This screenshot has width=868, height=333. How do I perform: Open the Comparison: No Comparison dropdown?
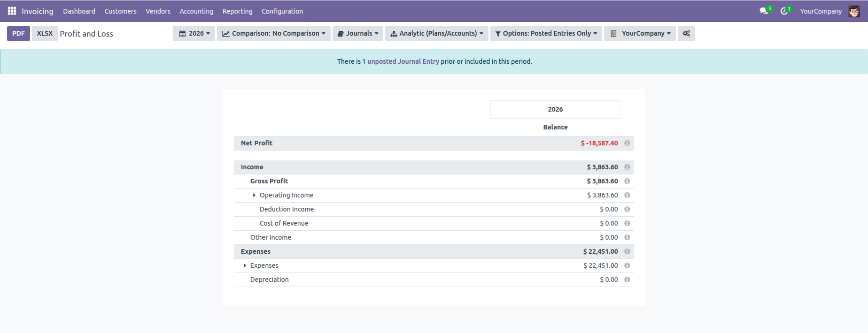[273, 33]
